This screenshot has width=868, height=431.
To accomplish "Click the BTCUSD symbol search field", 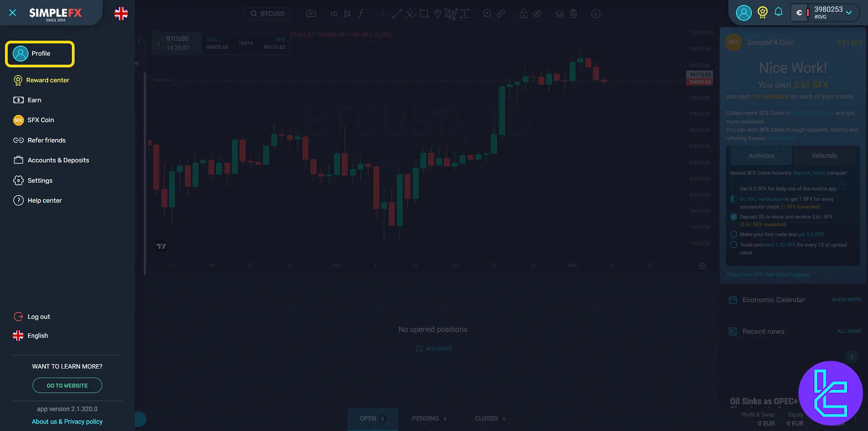I will 268,14.
